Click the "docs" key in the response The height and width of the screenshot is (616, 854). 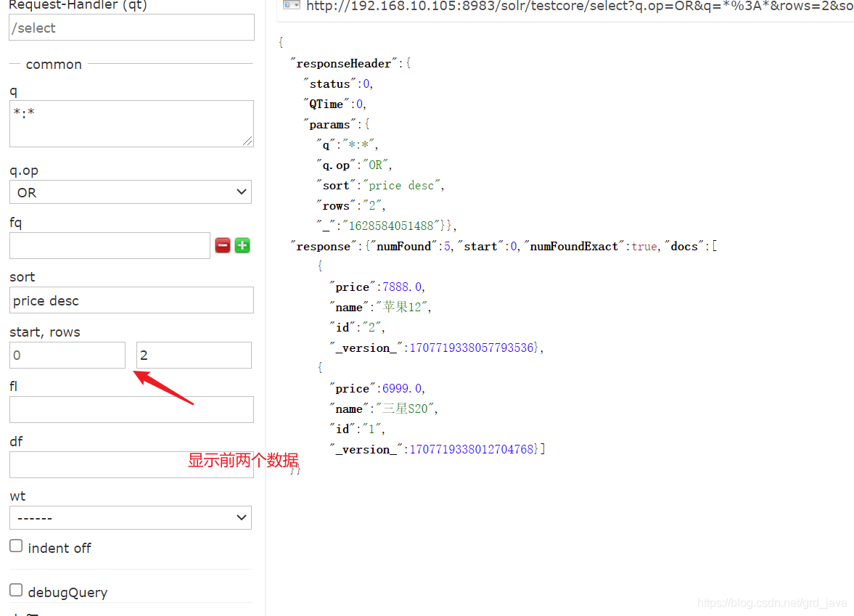coord(684,246)
